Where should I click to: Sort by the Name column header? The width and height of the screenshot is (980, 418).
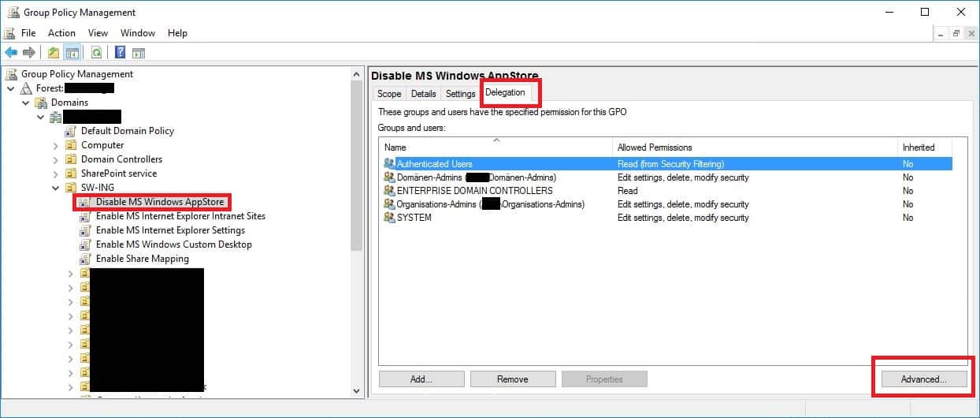[x=496, y=147]
